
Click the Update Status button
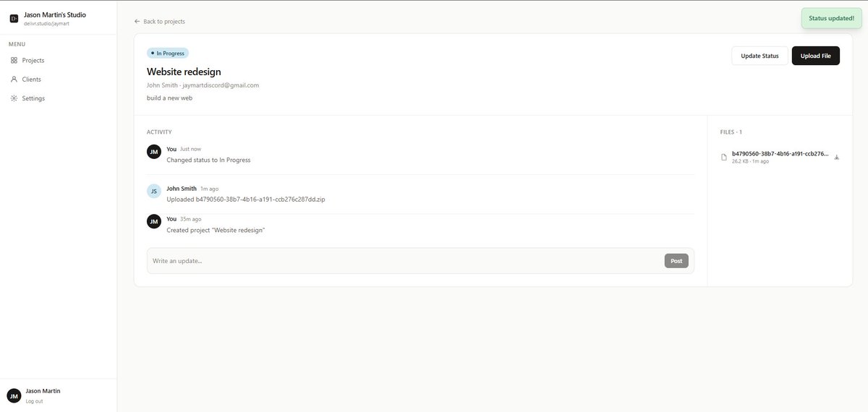point(759,56)
